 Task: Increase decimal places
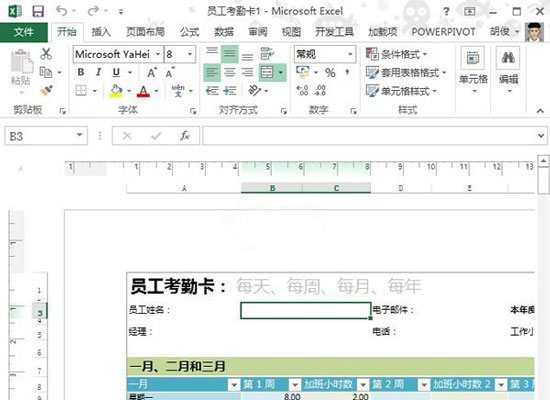tap(302, 91)
